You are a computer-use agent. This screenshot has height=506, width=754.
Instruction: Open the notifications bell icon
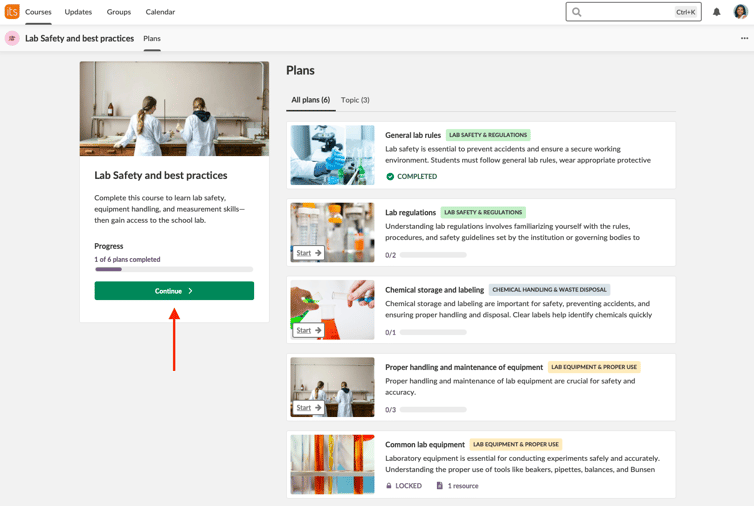coord(716,12)
